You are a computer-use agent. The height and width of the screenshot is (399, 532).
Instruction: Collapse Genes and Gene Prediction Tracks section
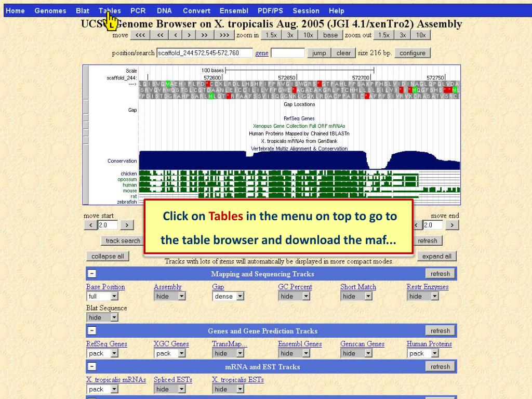point(92,330)
